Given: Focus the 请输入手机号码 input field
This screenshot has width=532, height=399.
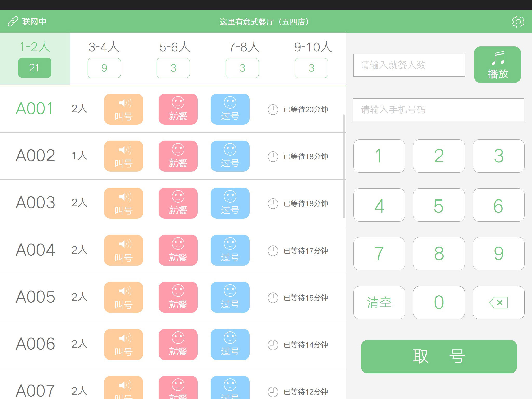Looking at the screenshot, I should (x=438, y=110).
